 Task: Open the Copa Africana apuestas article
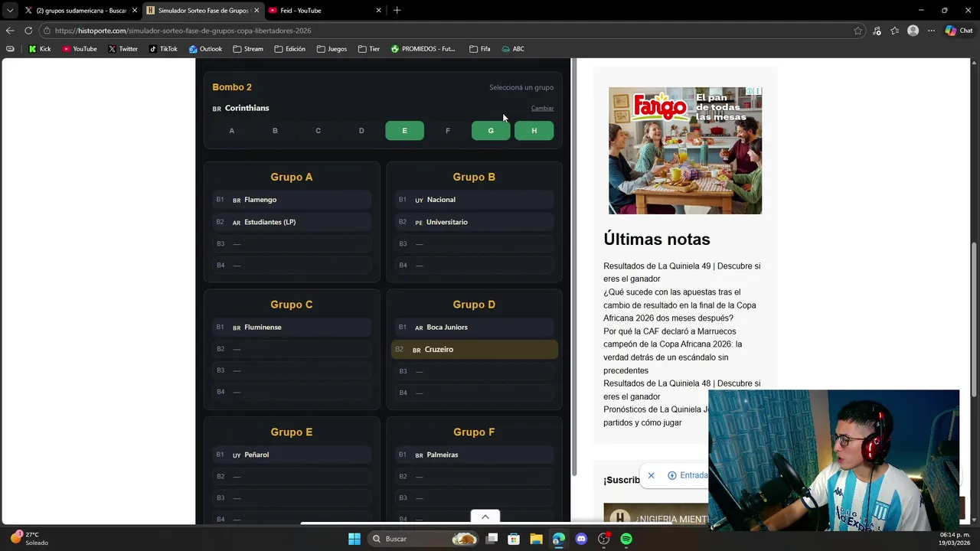680,305
